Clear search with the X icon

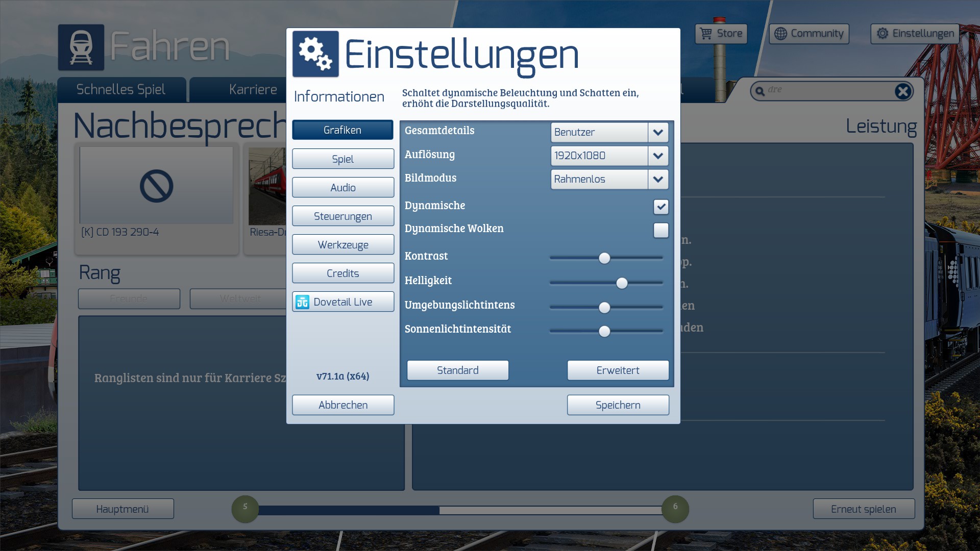[902, 91]
